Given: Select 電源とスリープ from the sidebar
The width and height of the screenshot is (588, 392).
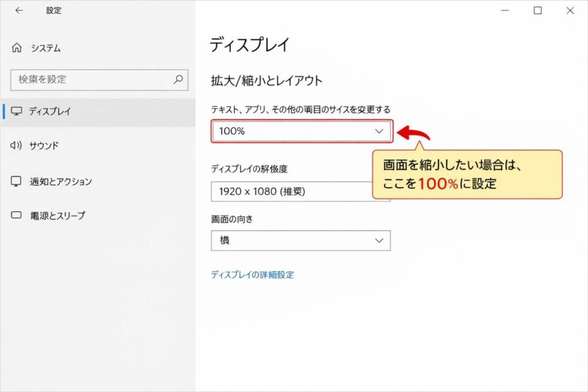Looking at the screenshot, I should pos(58,216).
